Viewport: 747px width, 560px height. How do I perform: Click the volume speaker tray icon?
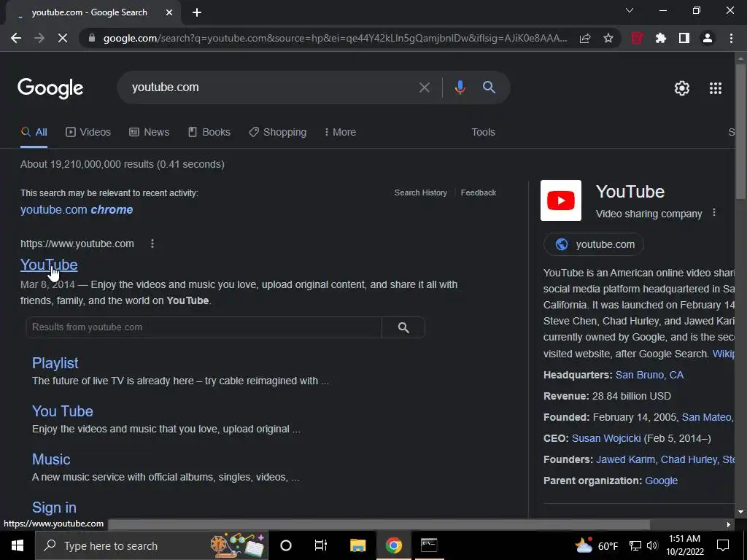(x=653, y=545)
